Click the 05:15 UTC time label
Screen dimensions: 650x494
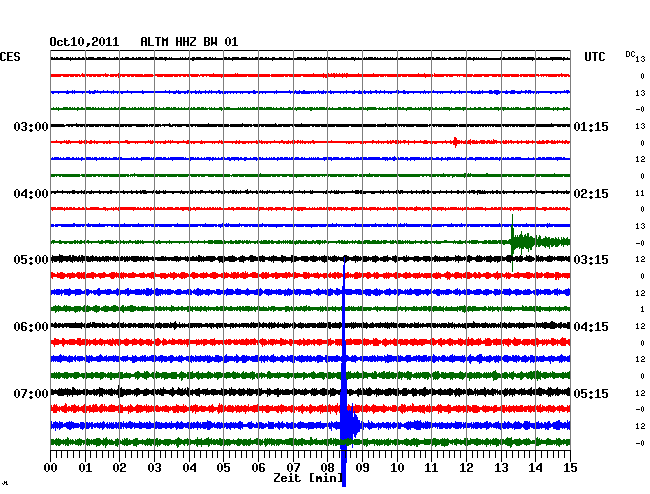591,393
